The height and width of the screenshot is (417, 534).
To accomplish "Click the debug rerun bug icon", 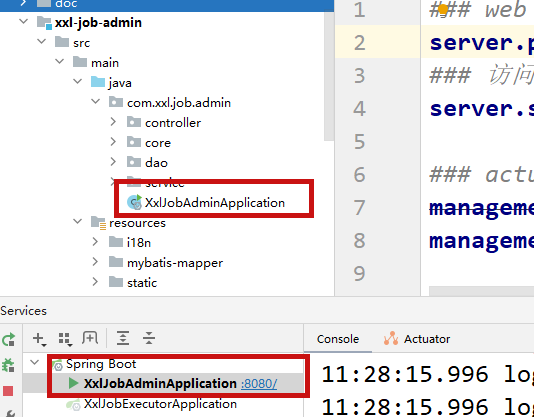I will coord(8,365).
